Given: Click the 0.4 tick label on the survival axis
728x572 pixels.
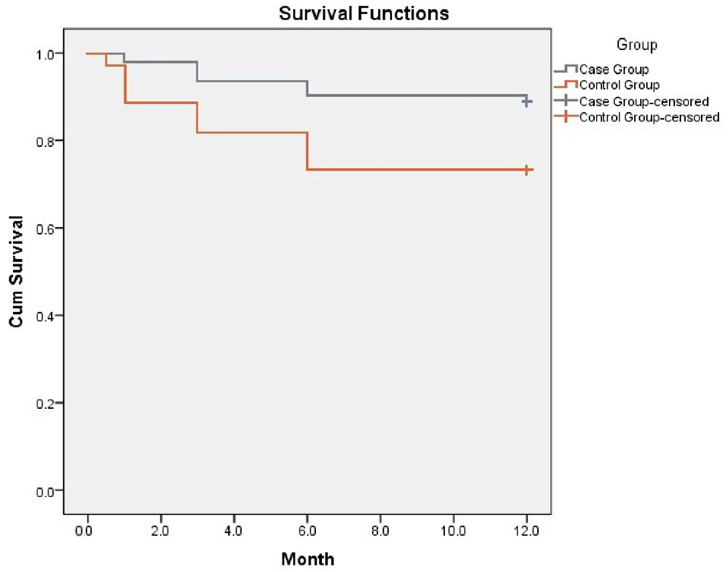Looking at the screenshot, I should tap(45, 316).
